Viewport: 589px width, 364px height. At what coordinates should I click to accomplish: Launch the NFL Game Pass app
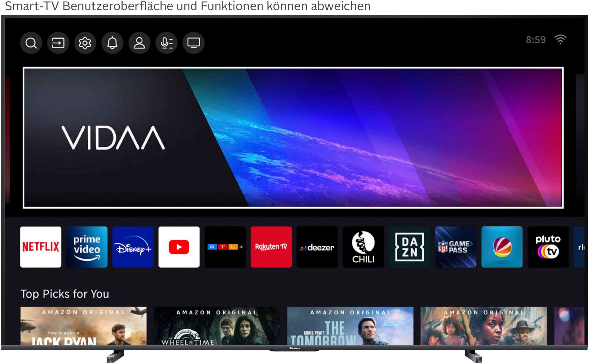point(456,247)
